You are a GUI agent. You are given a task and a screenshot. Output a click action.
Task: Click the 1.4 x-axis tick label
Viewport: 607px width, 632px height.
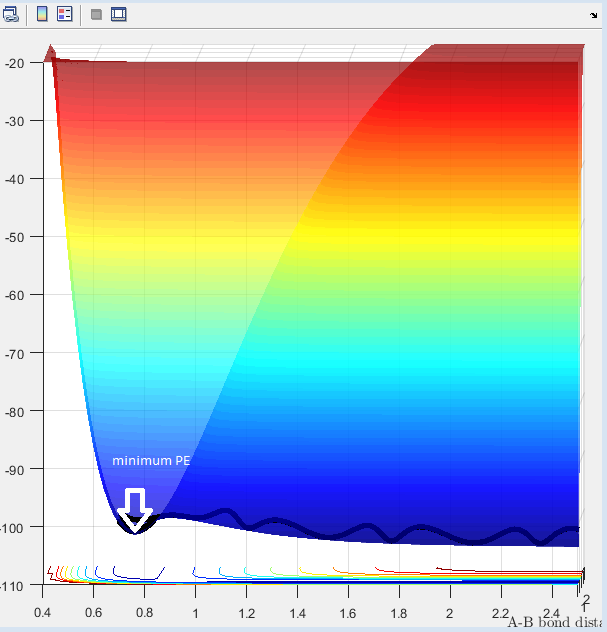click(x=297, y=613)
